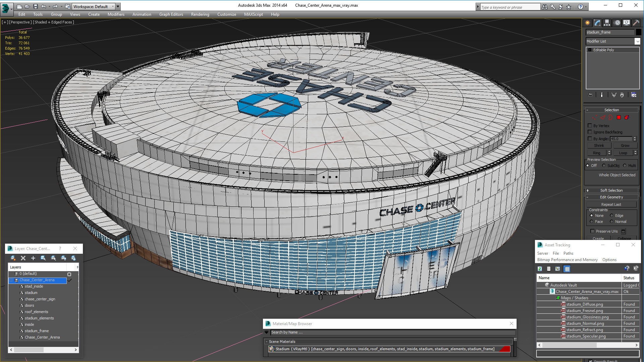Viewport: 644px width, 362px height.
Task: Select SubObj preview selection radio
Action: 604,165
